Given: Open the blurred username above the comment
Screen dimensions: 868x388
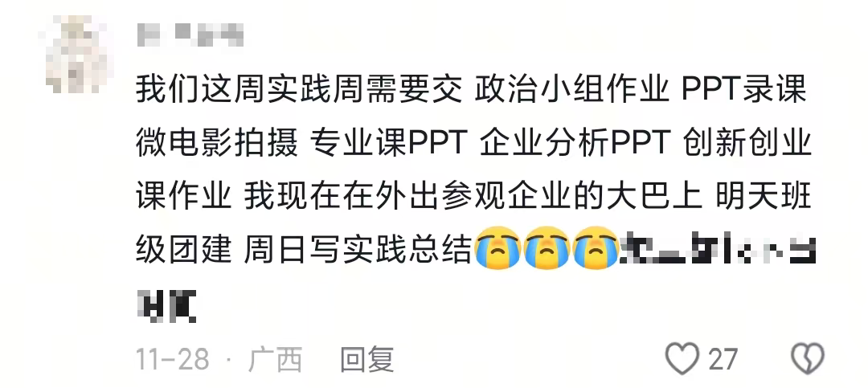Looking at the screenshot, I should pos(190,34).
